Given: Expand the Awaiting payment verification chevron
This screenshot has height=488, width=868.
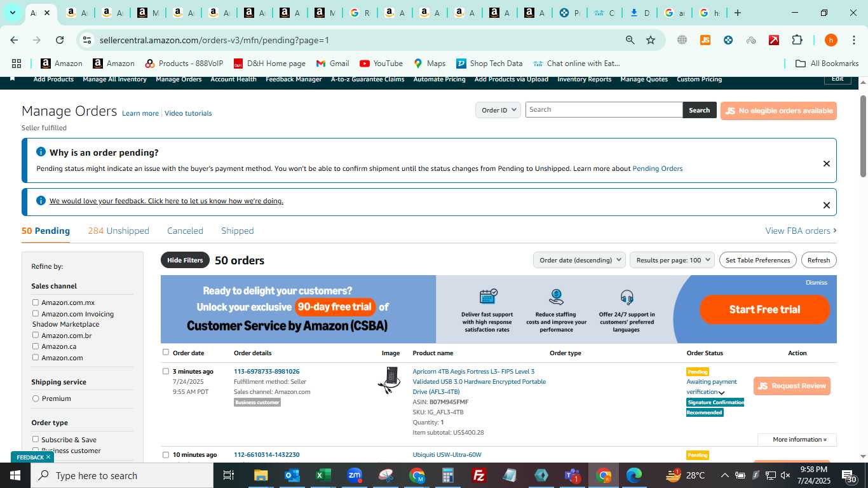Looking at the screenshot, I should pos(721,393).
